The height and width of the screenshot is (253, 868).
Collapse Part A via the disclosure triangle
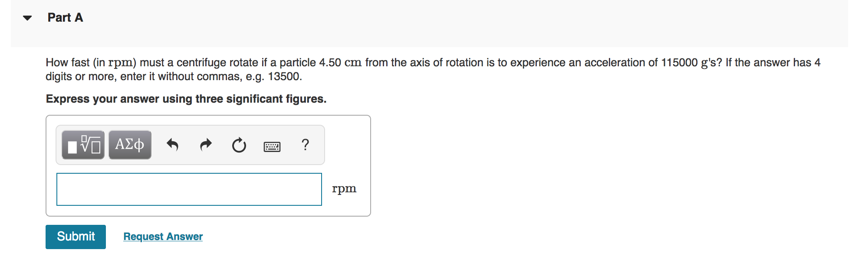[27, 18]
